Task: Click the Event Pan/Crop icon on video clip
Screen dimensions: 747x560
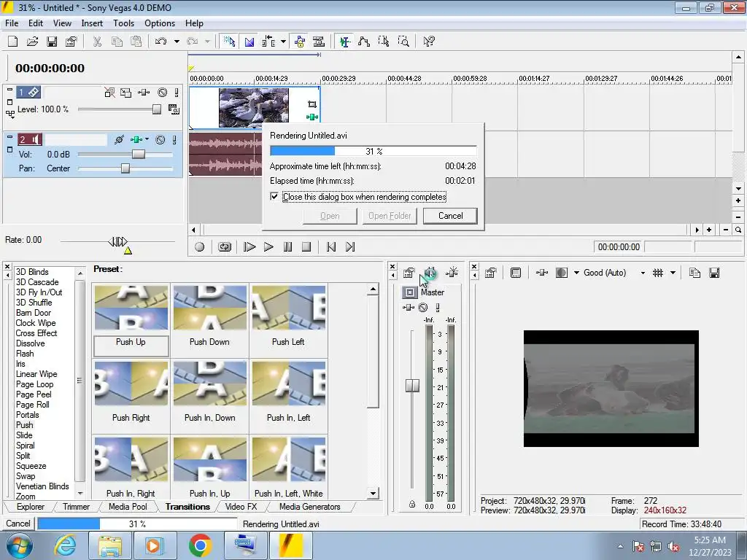Action: tap(312, 104)
